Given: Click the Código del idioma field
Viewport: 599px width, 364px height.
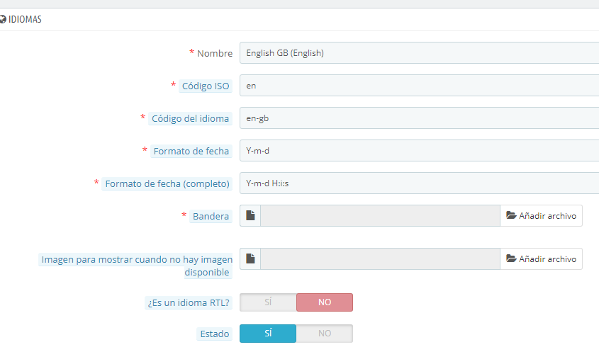Looking at the screenshot, I should click(418, 118).
